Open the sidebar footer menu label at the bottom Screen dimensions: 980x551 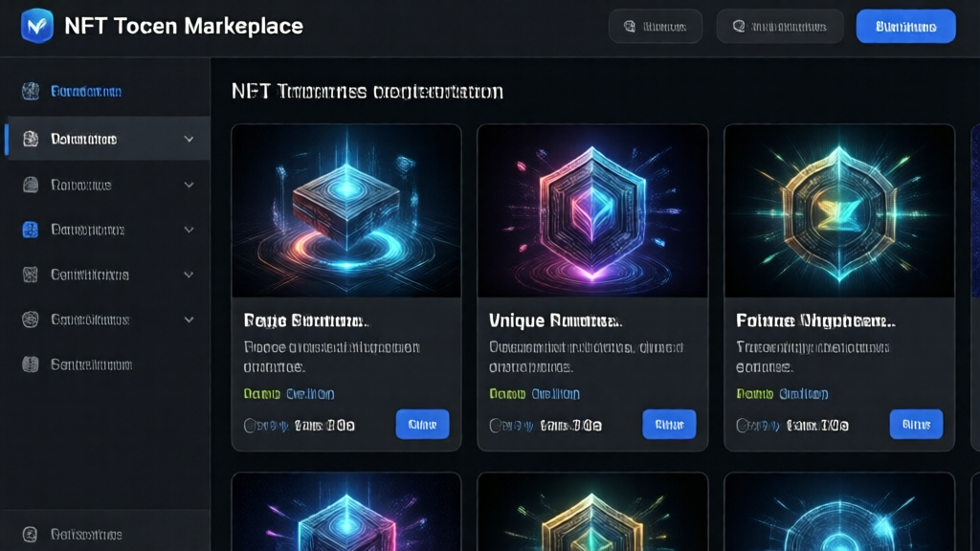tap(86, 534)
